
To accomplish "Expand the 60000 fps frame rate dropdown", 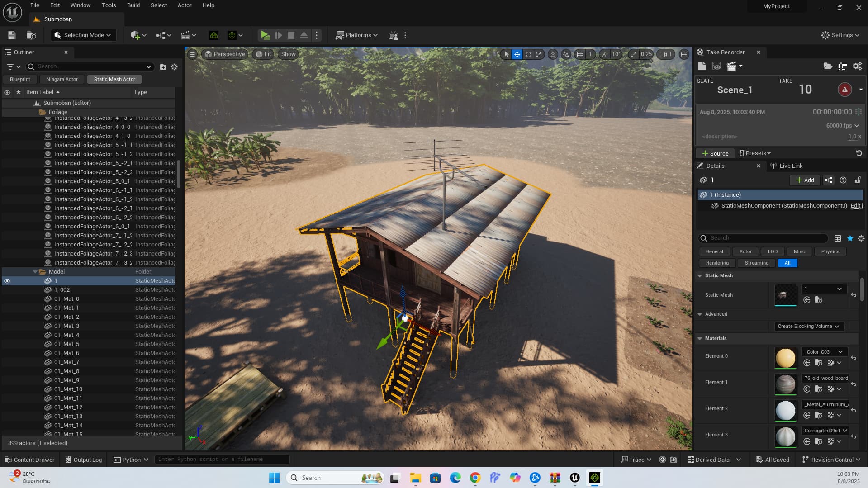I will (842, 126).
